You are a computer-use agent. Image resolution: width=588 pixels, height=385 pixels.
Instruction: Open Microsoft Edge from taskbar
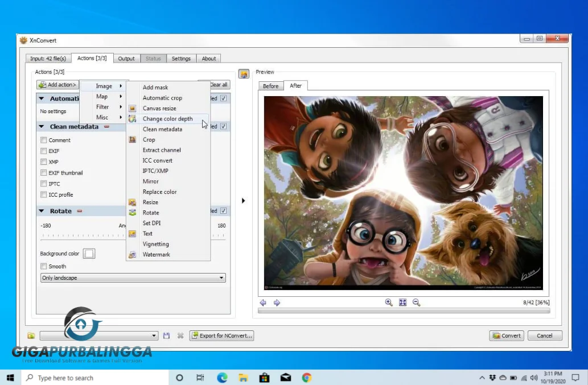point(222,378)
